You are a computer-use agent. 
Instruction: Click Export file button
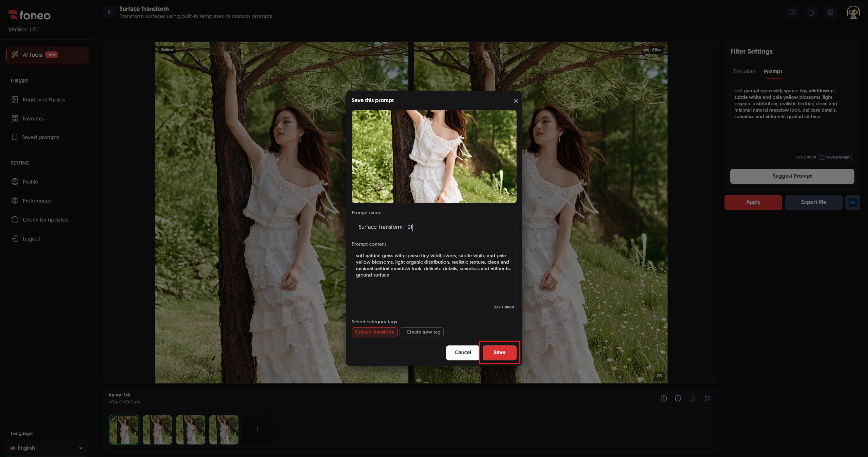pos(813,202)
